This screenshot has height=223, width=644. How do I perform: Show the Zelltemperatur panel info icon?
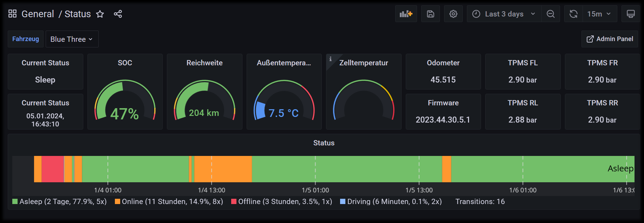[330, 59]
